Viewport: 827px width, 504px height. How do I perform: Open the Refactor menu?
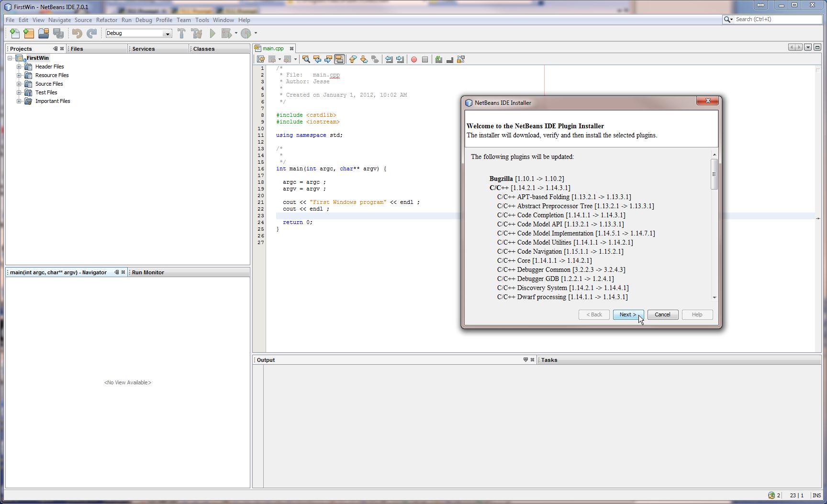click(x=106, y=20)
